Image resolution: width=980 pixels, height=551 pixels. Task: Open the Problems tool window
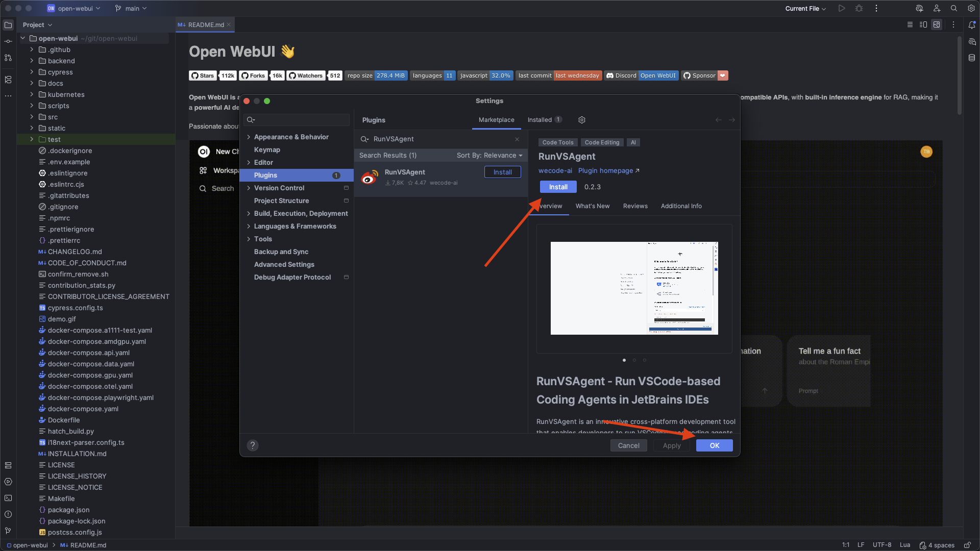pos(8,514)
